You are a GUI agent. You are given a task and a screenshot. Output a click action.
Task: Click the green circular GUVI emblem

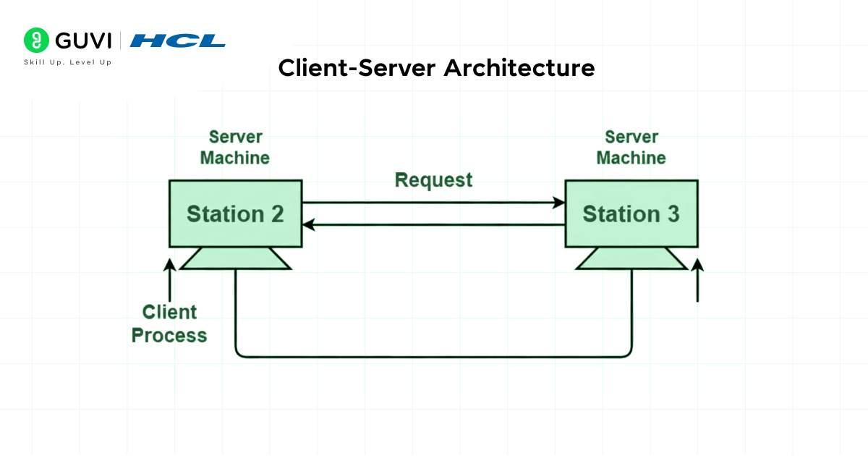click(35, 41)
